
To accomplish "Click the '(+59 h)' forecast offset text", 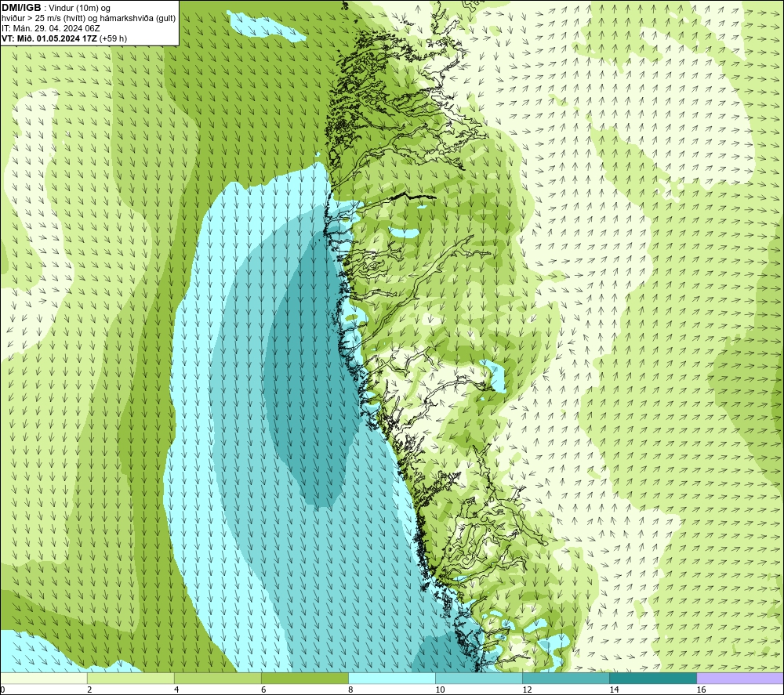I will [x=113, y=38].
